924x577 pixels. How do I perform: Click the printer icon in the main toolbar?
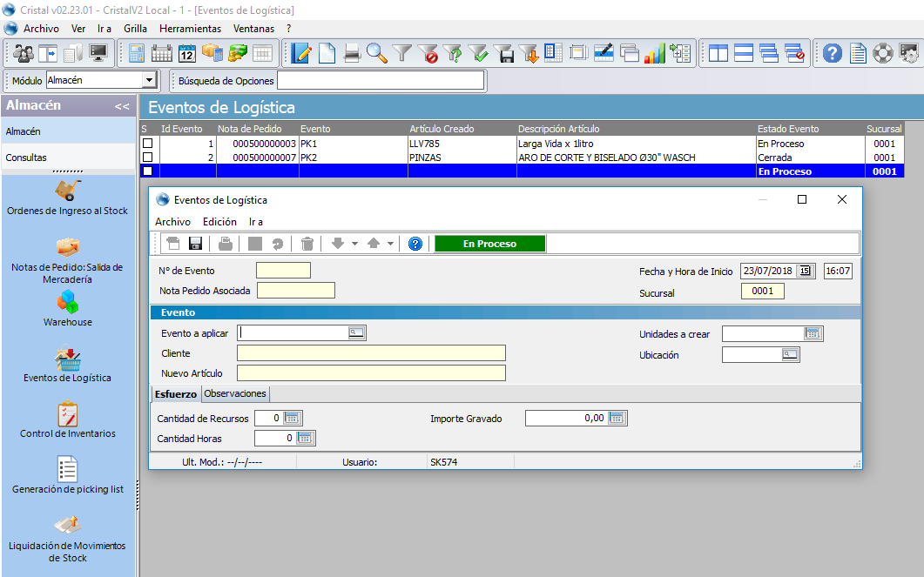coord(352,53)
